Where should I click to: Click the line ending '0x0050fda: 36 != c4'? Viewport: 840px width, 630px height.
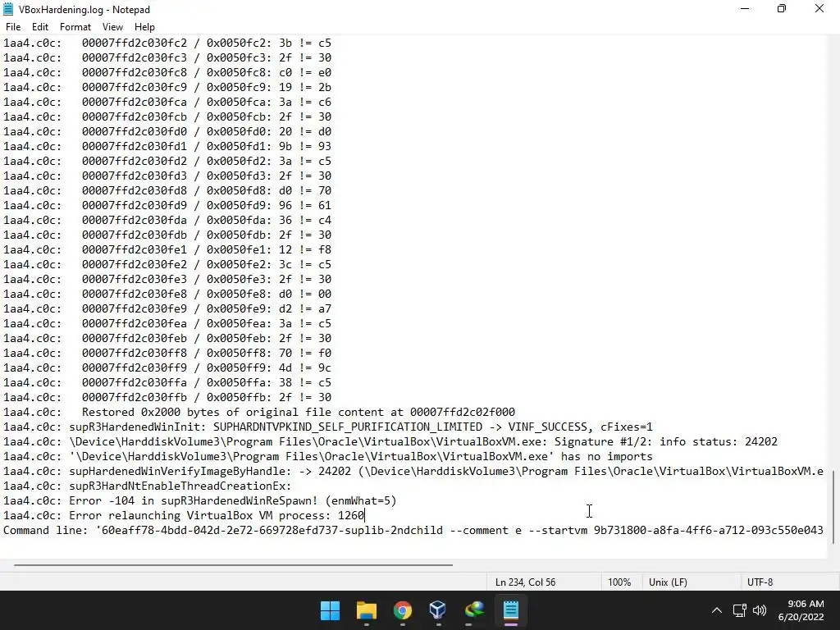click(167, 220)
